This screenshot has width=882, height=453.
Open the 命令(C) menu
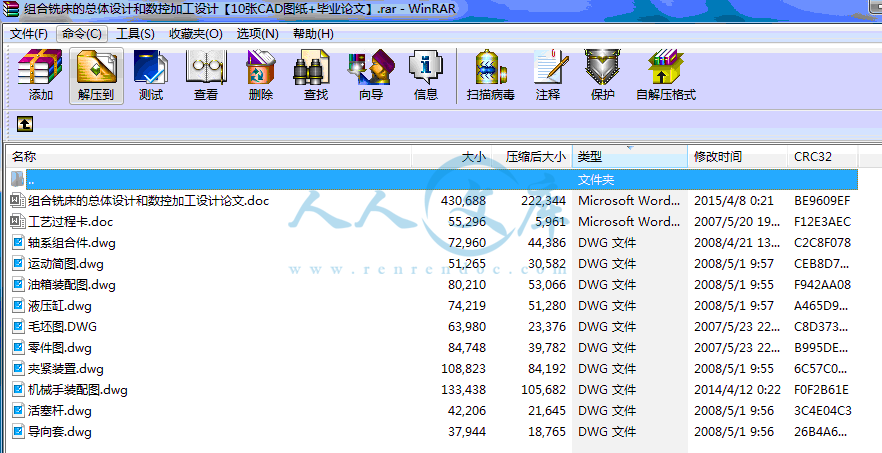click(x=82, y=34)
